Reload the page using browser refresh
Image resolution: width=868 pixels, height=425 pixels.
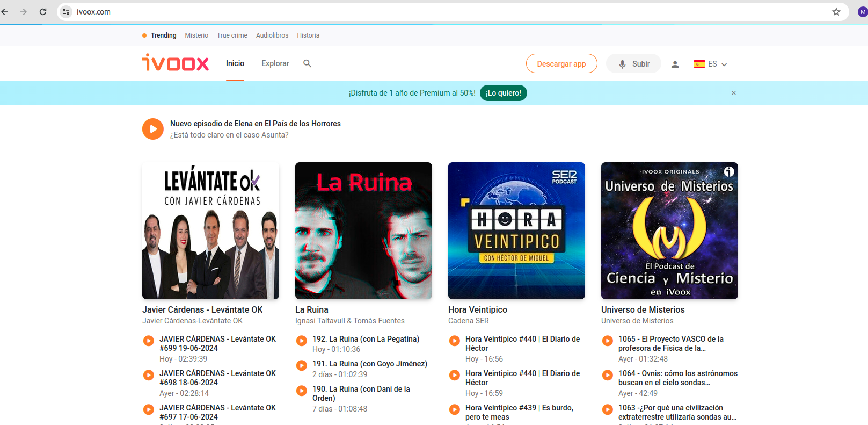[x=43, y=12]
